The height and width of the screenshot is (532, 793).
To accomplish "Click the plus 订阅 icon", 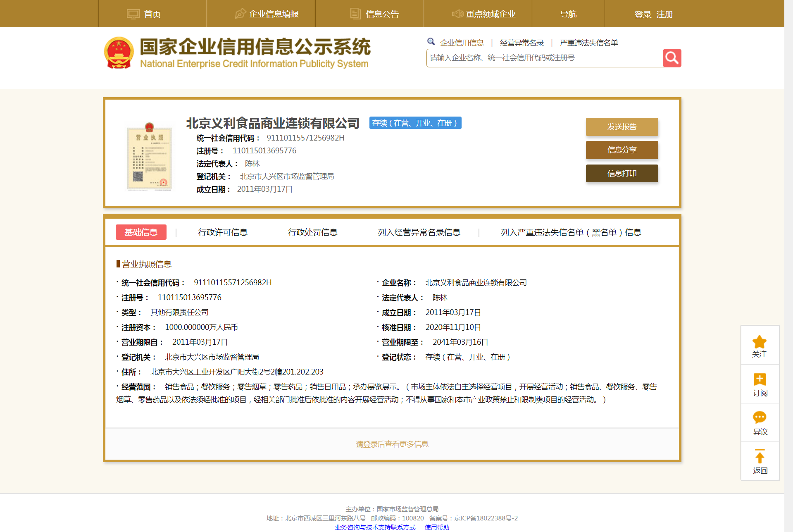I will coord(760,379).
